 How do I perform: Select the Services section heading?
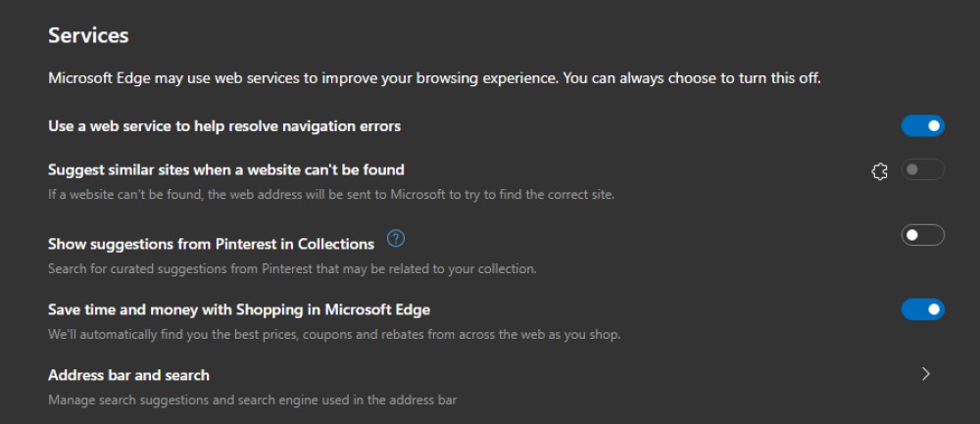[x=88, y=35]
